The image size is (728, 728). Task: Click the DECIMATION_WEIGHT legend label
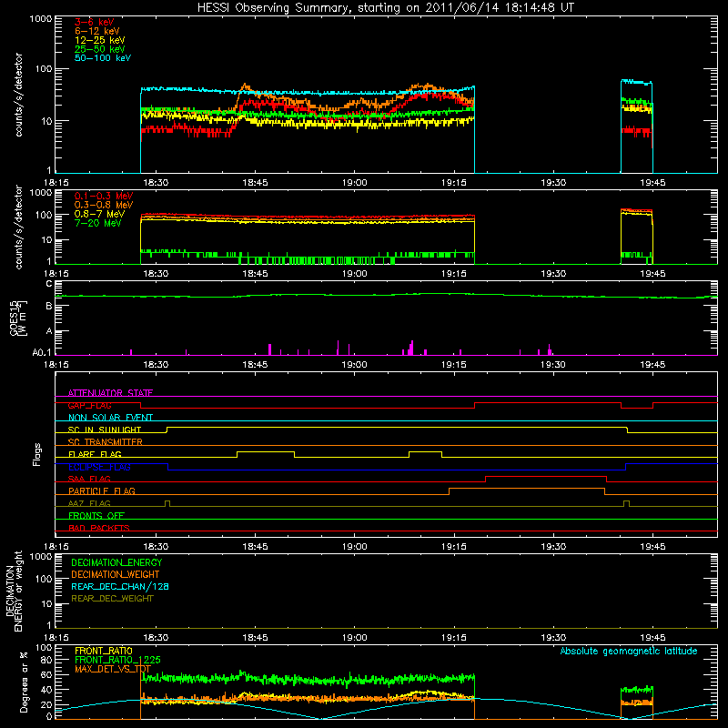(116, 574)
